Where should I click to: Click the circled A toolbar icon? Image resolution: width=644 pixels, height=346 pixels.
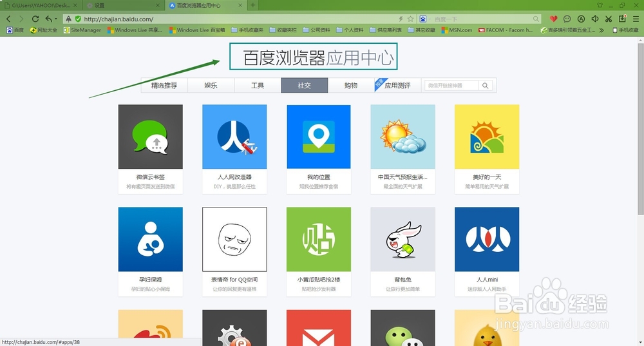pyautogui.click(x=581, y=19)
